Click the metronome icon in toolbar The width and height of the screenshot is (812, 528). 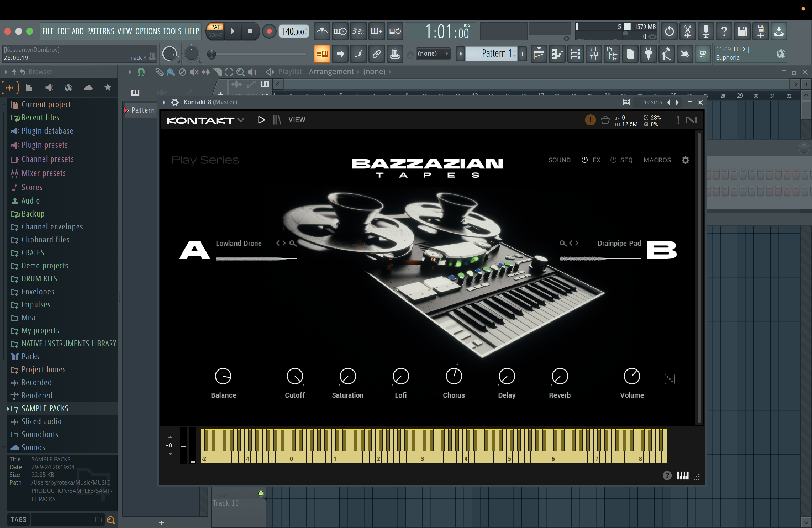pos(322,31)
